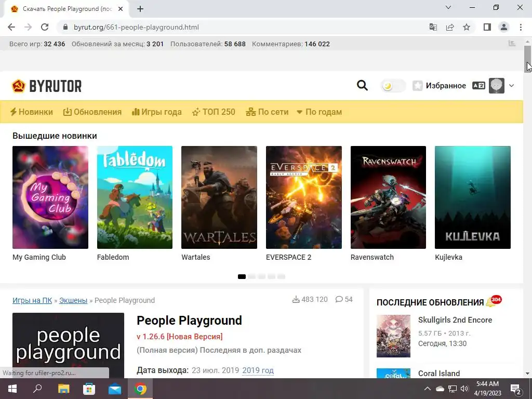
Task: Click the share page icon
Action: [450, 27]
